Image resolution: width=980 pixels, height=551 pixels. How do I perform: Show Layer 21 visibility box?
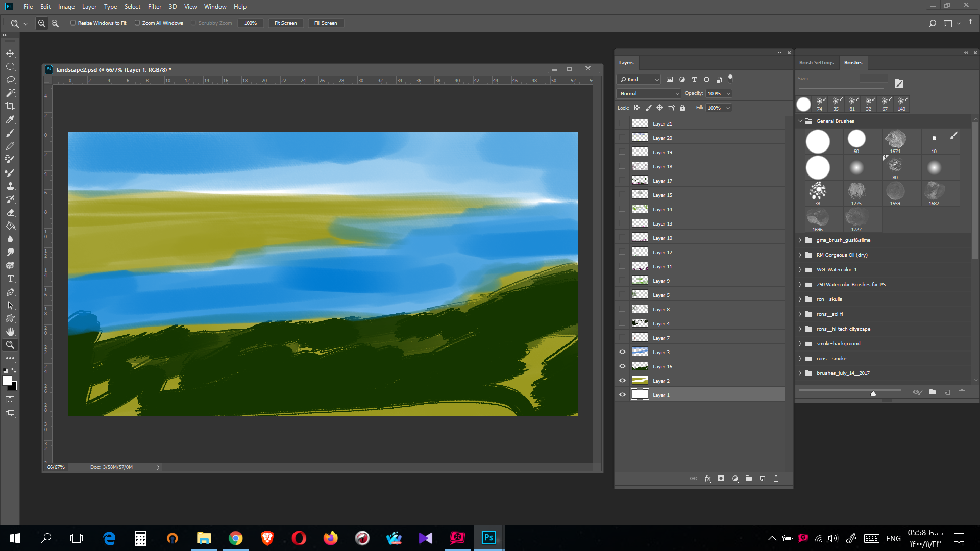(x=622, y=123)
